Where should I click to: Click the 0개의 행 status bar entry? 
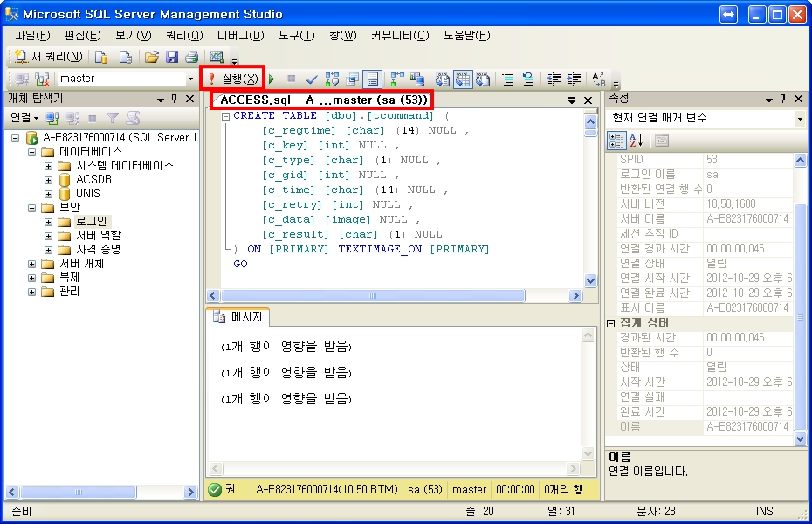tap(564, 489)
